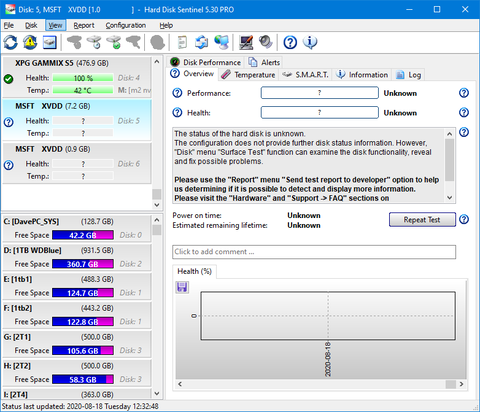
Task: Switch to the Disk Performance tab
Action: point(206,62)
